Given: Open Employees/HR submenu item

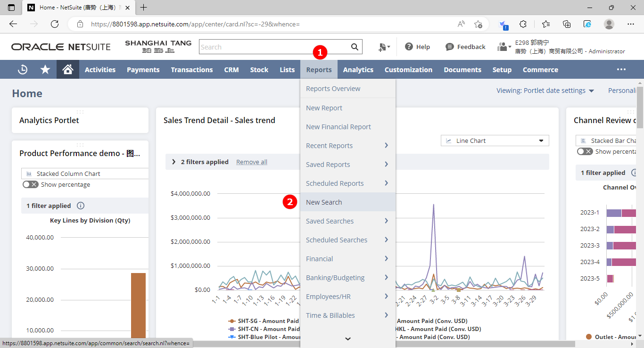Looking at the screenshot, I should pyautogui.click(x=348, y=296).
